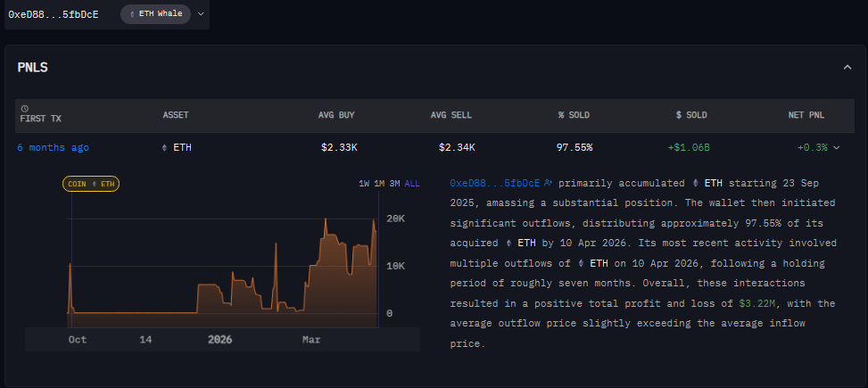Toggle the COIN ETH chart chip
Image resolution: width=868 pixels, height=388 pixels.
click(x=90, y=184)
